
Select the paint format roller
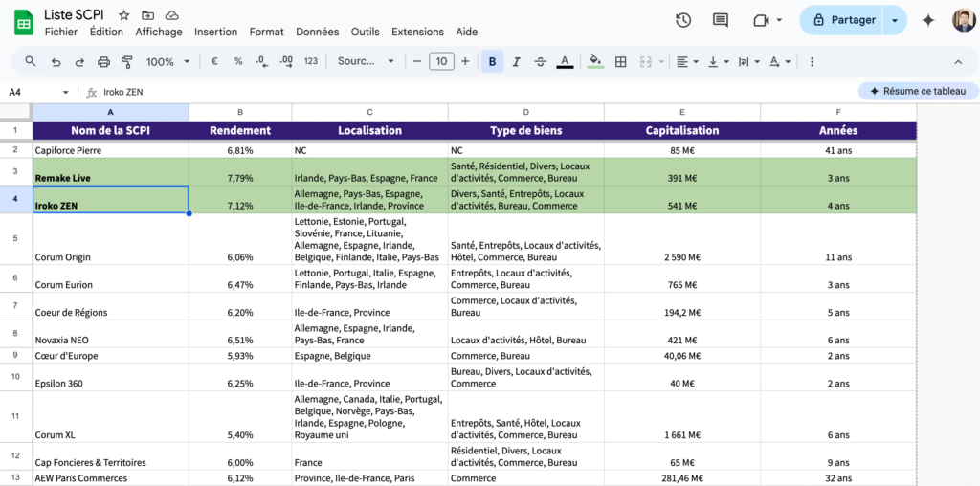click(x=127, y=61)
